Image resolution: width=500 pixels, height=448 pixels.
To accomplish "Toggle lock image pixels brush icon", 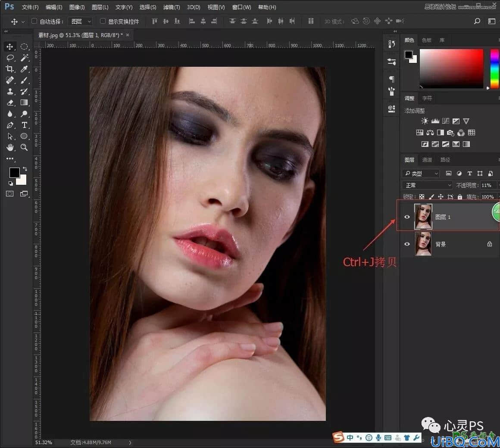I will (431, 197).
